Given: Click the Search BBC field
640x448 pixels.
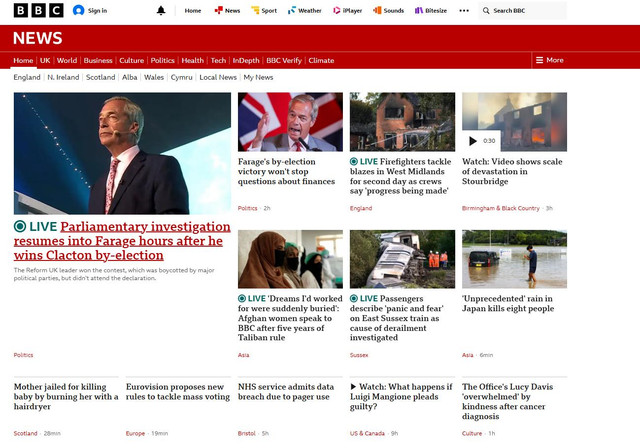Looking at the screenshot, I should click(x=522, y=11).
